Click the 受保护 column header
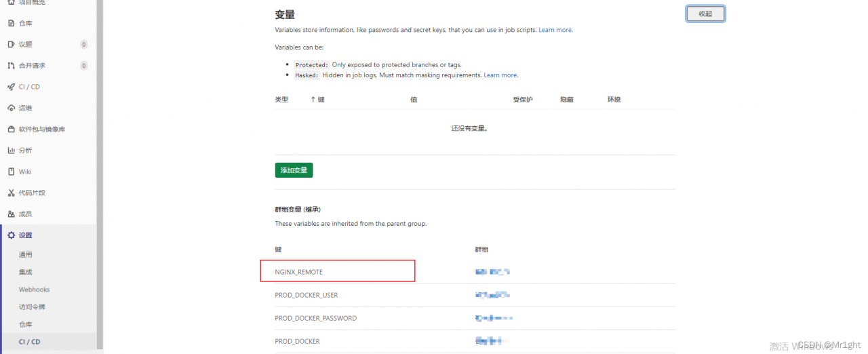This screenshot has width=868, height=354. (523, 100)
